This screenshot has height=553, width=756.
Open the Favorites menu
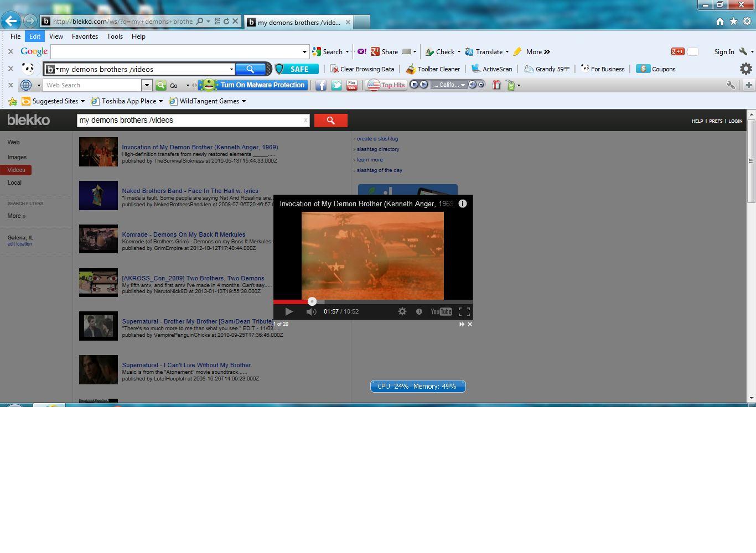click(85, 36)
